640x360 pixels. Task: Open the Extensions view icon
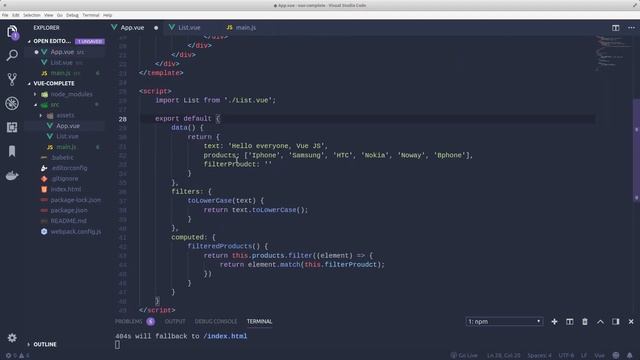point(12,127)
